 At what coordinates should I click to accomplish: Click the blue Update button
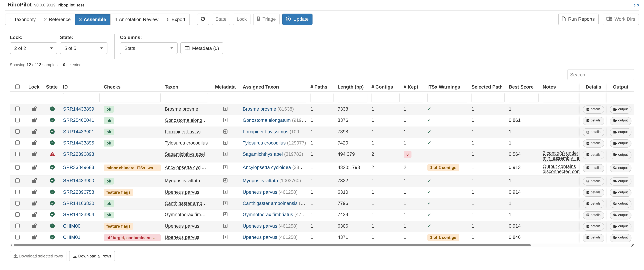tap(297, 19)
